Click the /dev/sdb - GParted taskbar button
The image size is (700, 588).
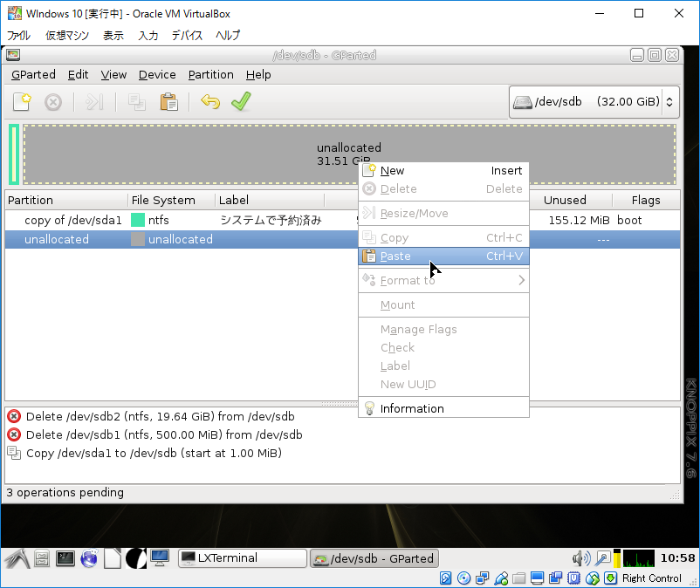374,558
